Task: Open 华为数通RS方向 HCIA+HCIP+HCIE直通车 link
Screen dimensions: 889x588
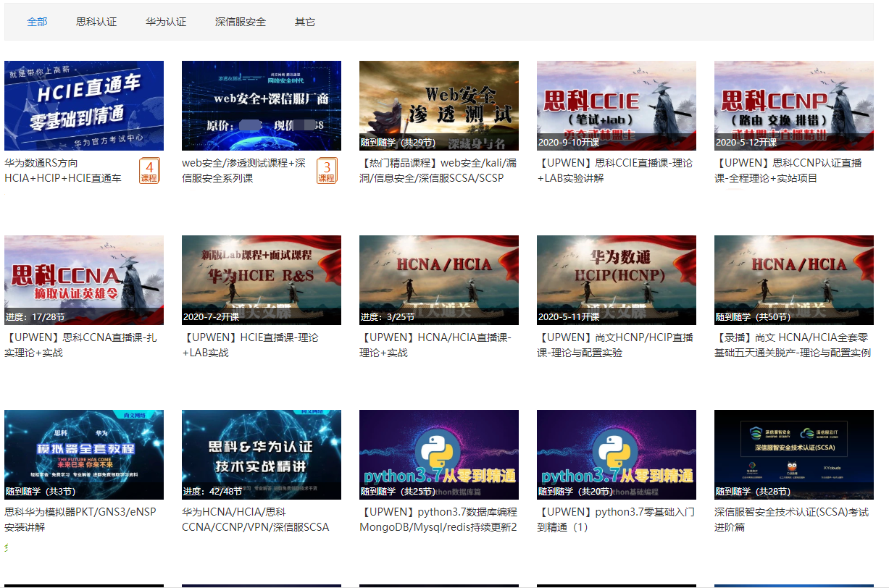Action: point(63,171)
